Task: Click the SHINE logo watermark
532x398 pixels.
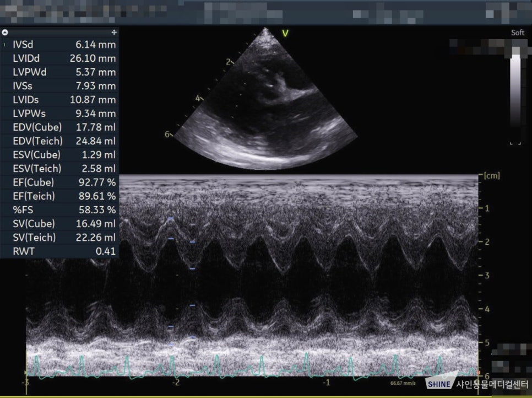Action: pyautogui.click(x=439, y=384)
